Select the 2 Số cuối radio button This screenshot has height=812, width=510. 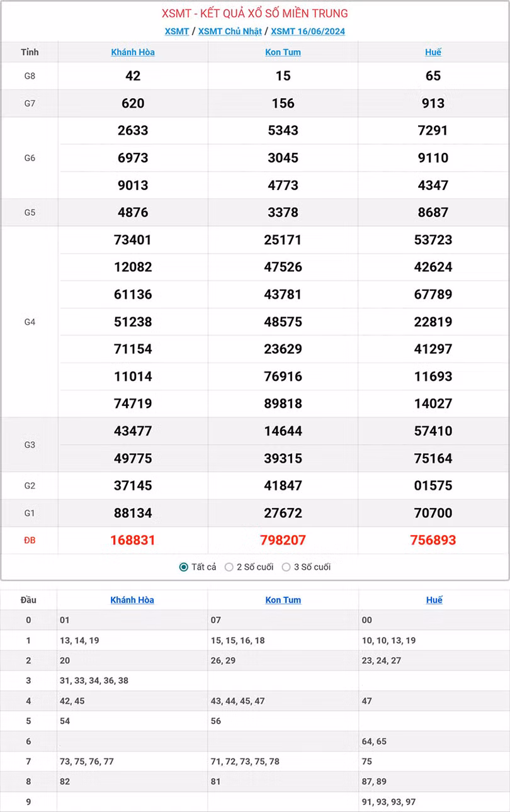pyautogui.click(x=229, y=567)
